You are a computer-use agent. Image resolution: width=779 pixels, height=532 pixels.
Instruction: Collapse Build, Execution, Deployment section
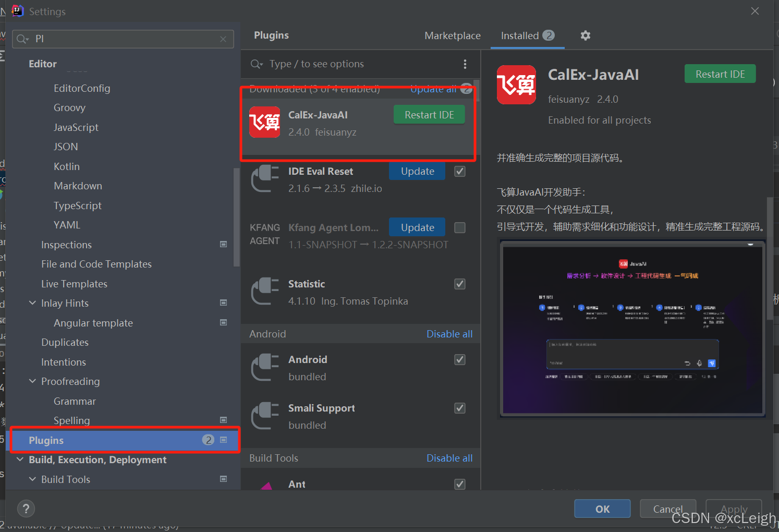tap(20, 460)
